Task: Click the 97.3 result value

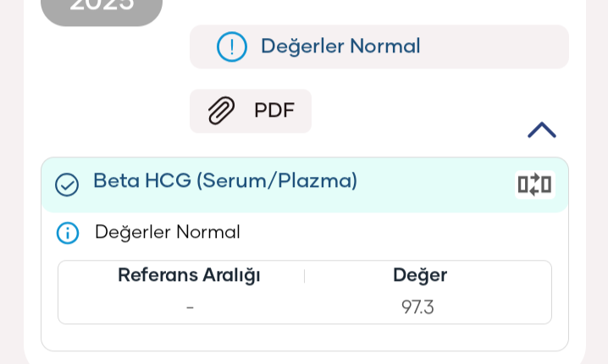Action: pyautogui.click(x=417, y=307)
